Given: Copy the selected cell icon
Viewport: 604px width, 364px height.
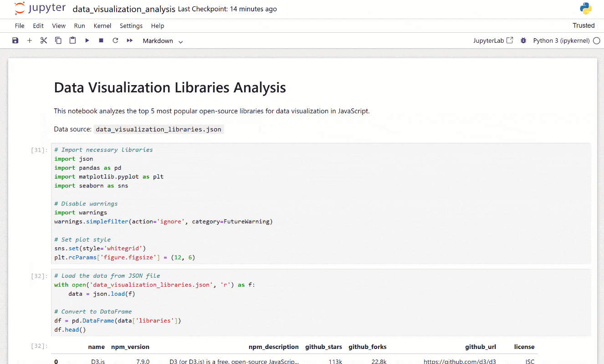Looking at the screenshot, I should (x=58, y=40).
